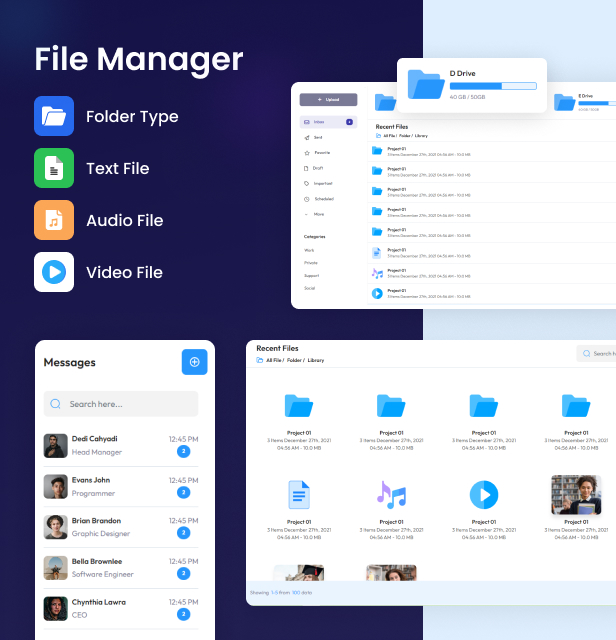616x640 pixels.
Task: Click the Video File play icon
Action: tap(54, 272)
